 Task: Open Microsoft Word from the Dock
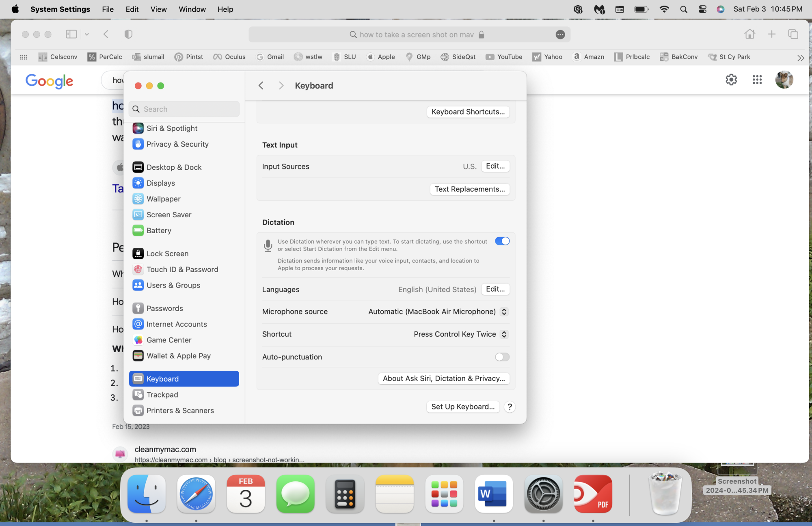pos(493,494)
